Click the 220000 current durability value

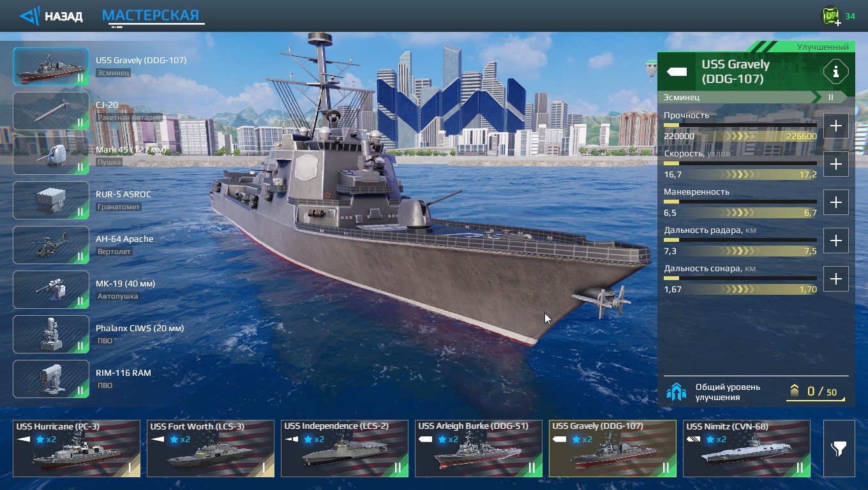[x=679, y=137]
